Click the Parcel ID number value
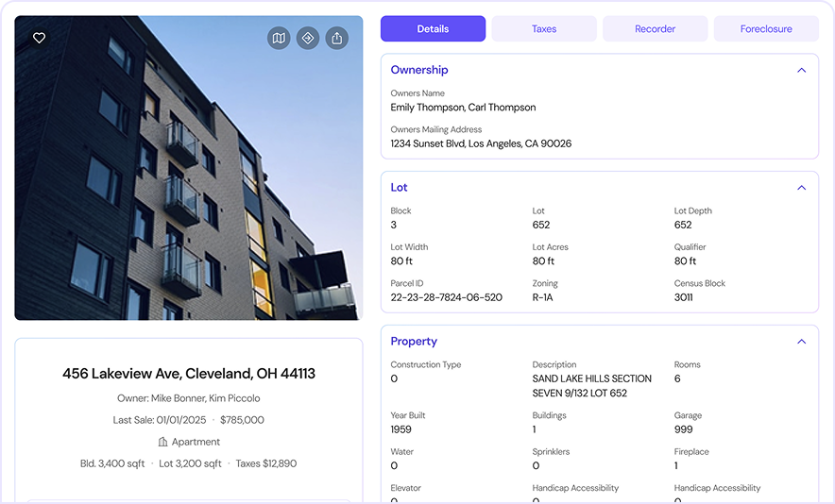Image resolution: width=835 pixels, height=504 pixels. tap(446, 297)
